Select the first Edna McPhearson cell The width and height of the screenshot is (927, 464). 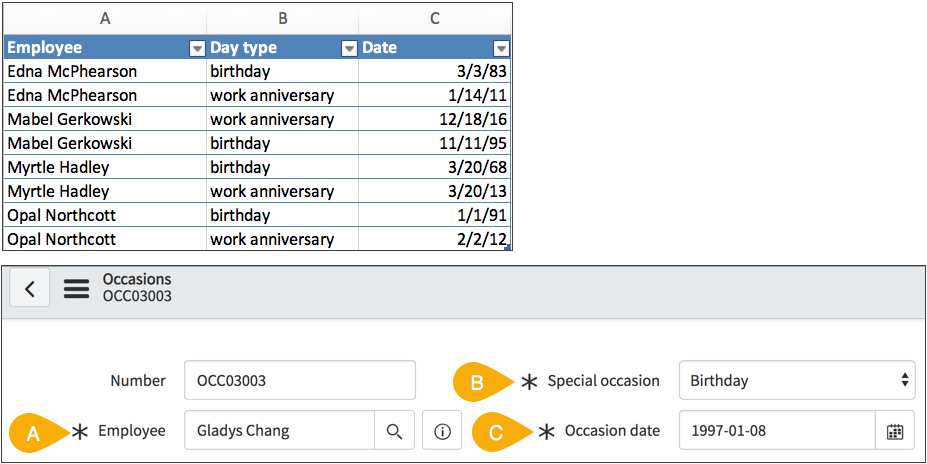105,71
